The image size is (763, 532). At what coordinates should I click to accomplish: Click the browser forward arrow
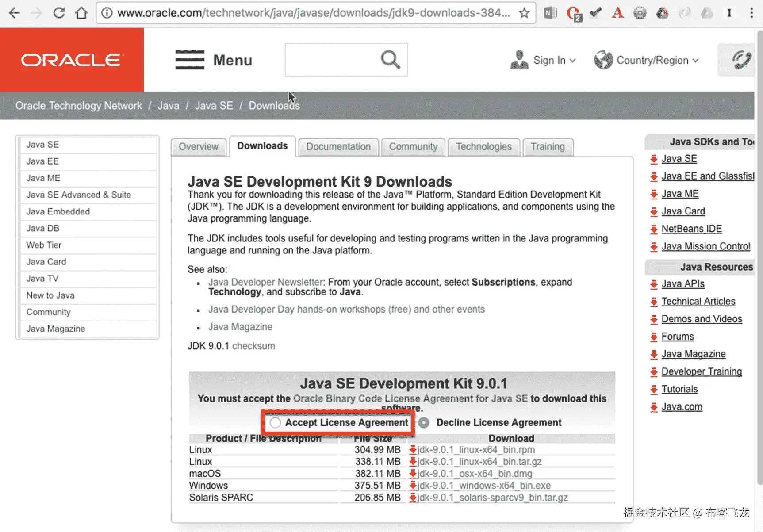coord(37,13)
